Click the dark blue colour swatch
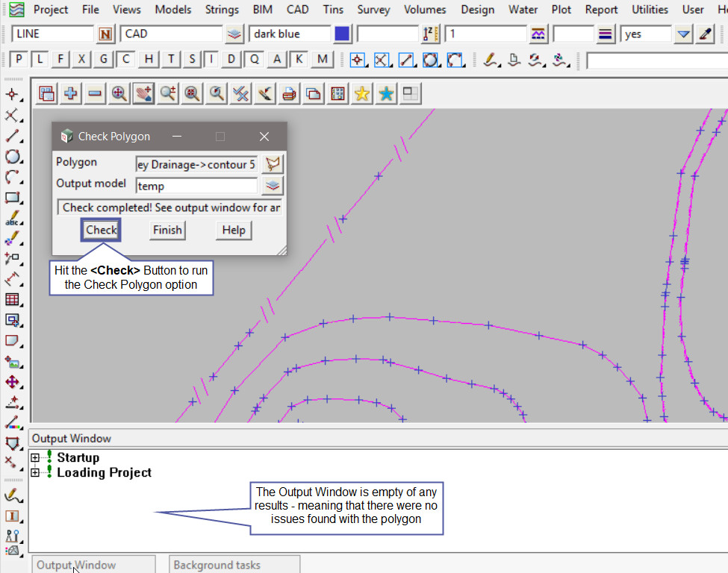The height and width of the screenshot is (573, 728). (343, 34)
